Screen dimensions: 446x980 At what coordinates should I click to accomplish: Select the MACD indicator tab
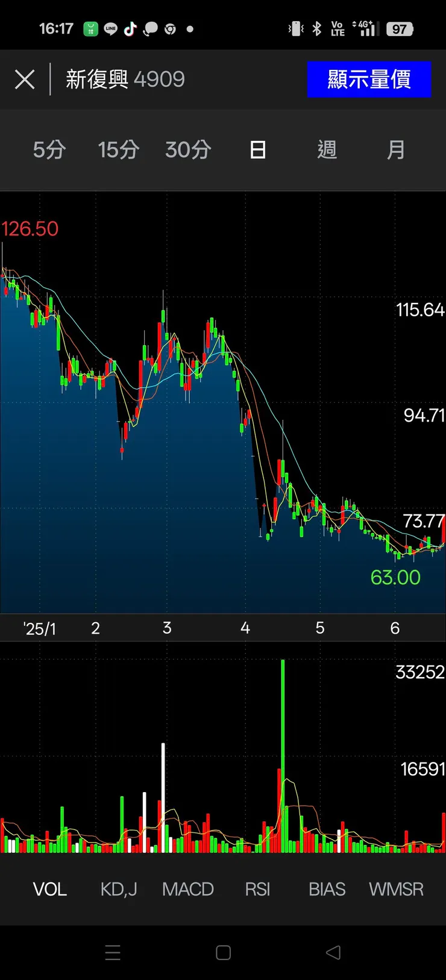(188, 889)
